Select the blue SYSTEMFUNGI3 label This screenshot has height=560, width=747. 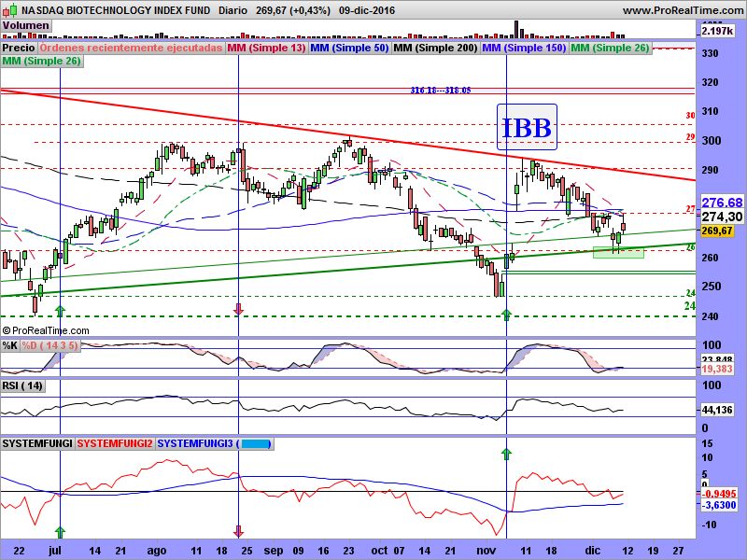pos(214,444)
